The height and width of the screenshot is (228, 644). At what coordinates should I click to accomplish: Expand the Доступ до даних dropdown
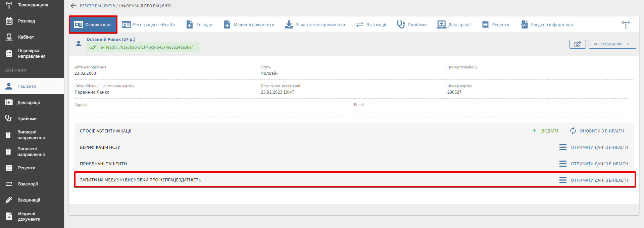coord(612,44)
